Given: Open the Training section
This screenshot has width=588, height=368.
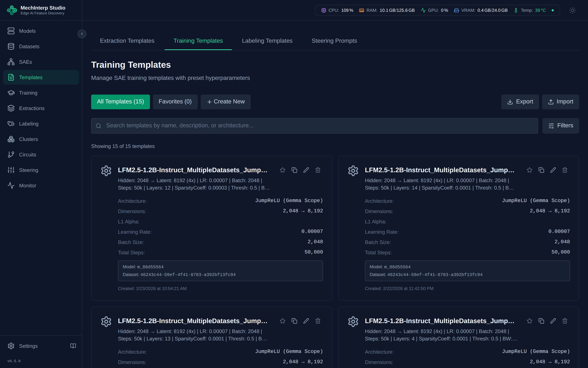Looking at the screenshot, I should click(41, 93).
